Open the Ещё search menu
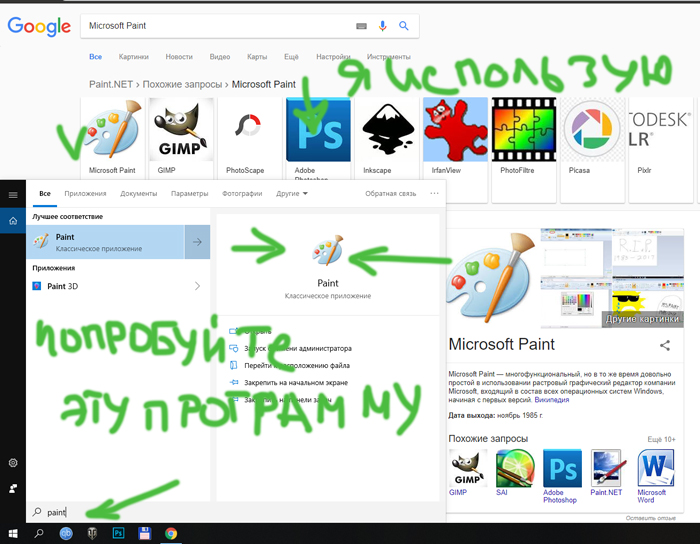The width and height of the screenshot is (700, 544). pos(291,57)
